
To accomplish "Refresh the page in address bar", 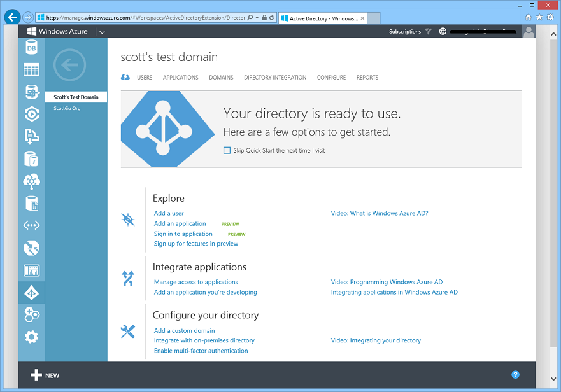I will point(272,18).
